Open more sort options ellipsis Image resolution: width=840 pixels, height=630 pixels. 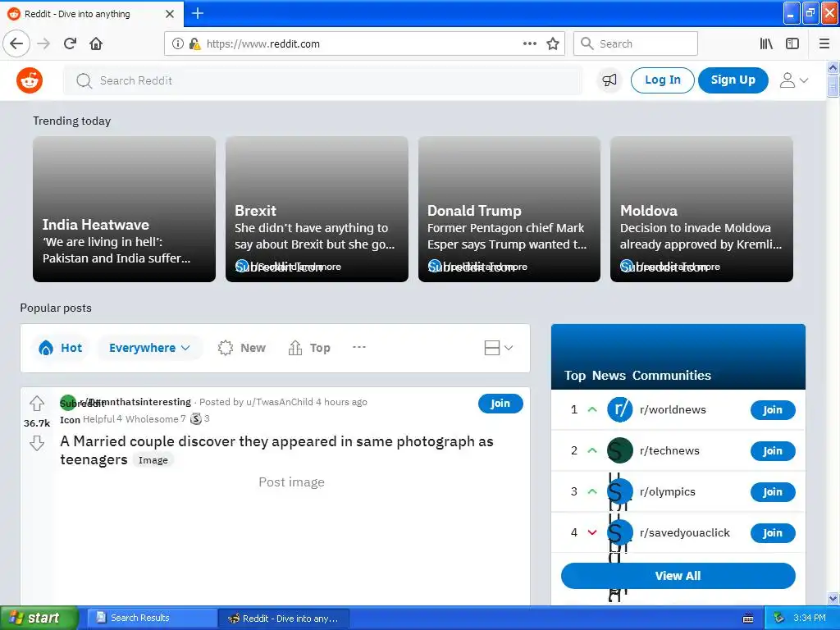coord(359,347)
